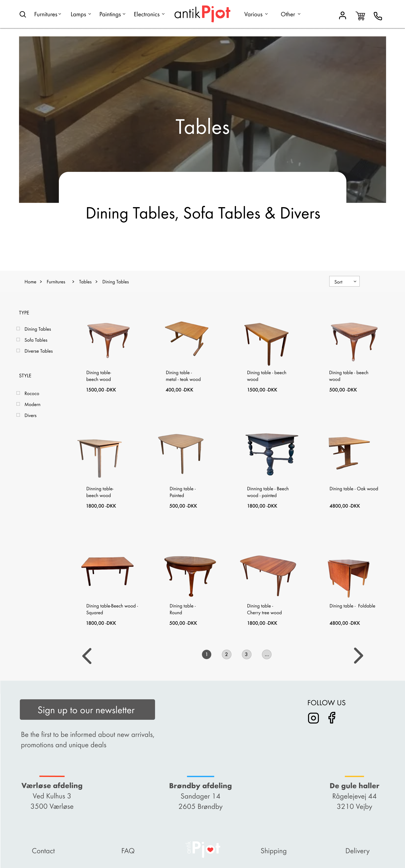
Task: Select page 2 in the pagination
Action: (x=226, y=654)
